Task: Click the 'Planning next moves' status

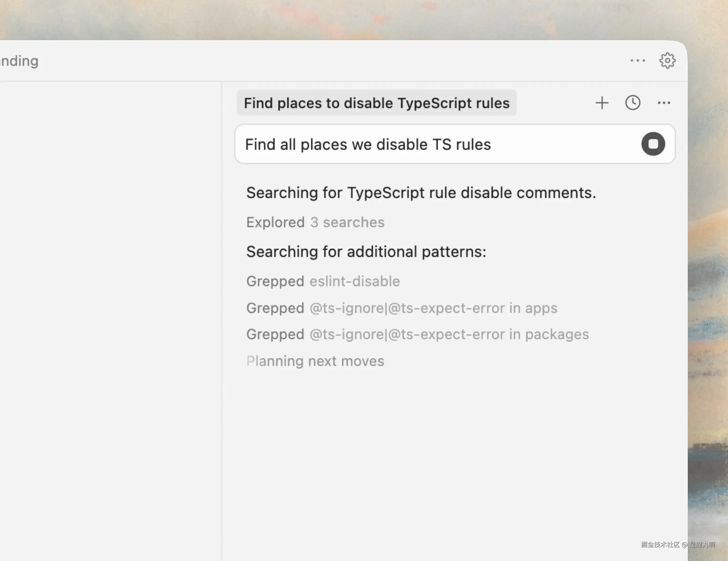Action: tap(315, 361)
